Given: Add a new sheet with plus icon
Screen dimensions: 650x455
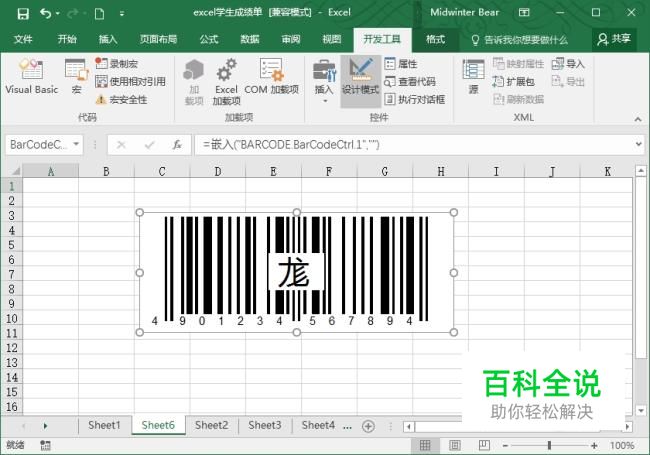Looking at the screenshot, I should [368, 426].
